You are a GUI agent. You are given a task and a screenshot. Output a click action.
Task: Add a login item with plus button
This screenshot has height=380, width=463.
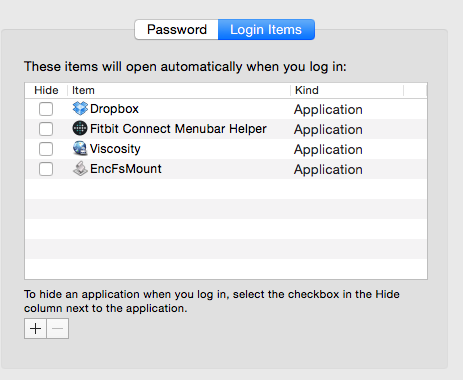(35, 329)
